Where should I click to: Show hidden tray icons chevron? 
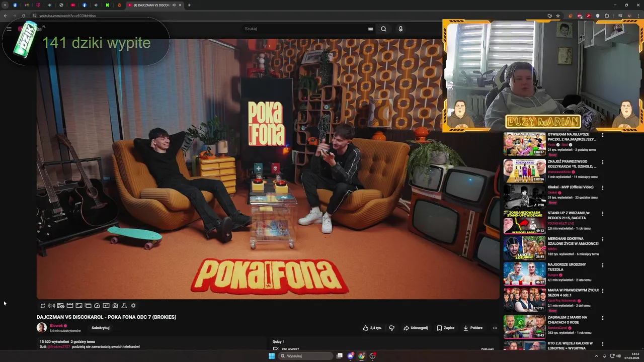pyautogui.click(x=596, y=356)
